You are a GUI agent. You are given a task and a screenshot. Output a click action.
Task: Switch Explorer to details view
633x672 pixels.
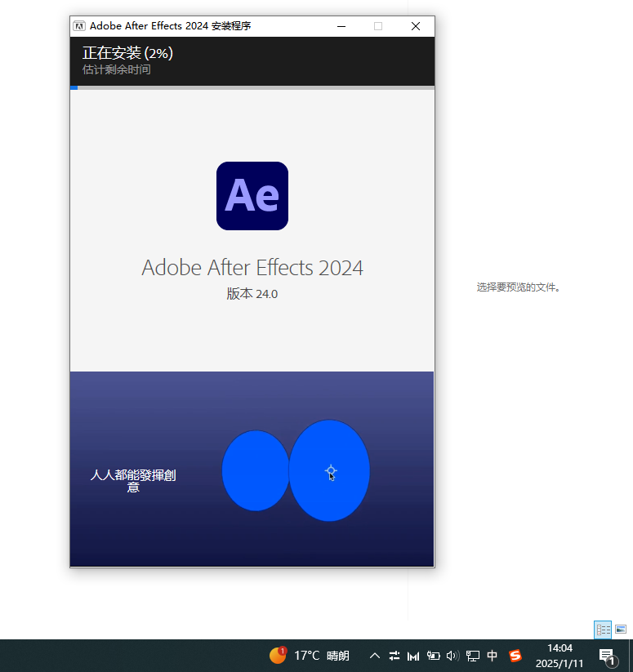coord(603,630)
